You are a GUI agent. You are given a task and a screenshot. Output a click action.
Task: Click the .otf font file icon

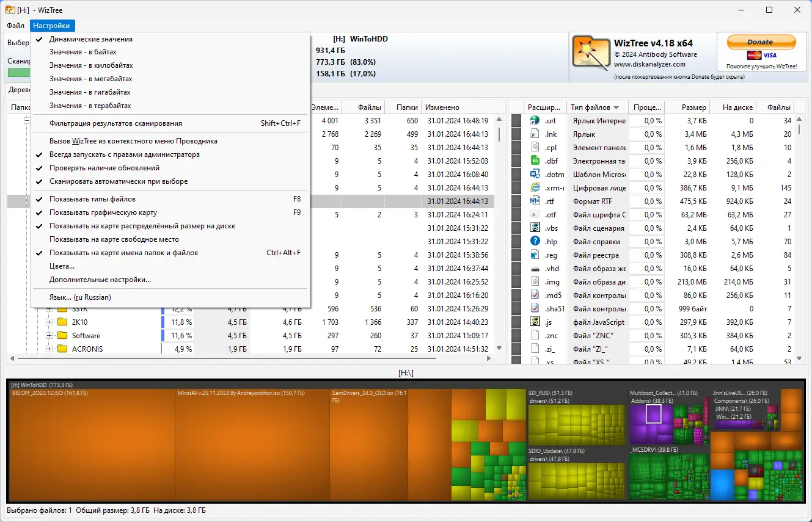click(x=535, y=215)
